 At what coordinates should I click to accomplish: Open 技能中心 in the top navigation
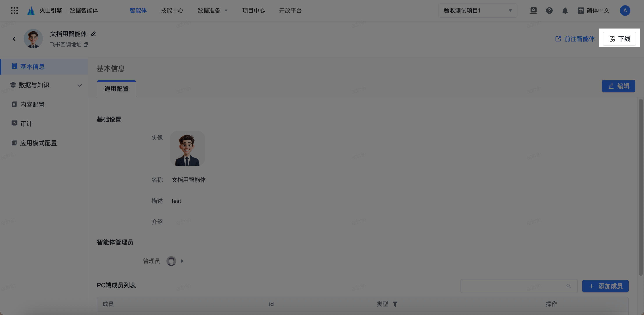[x=172, y=11]
